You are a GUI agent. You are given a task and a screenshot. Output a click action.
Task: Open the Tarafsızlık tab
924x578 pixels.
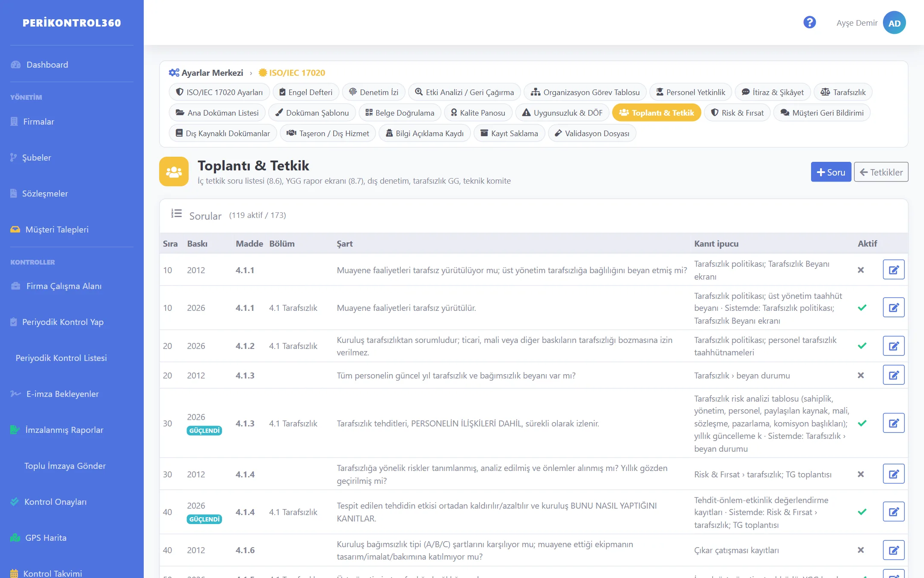click(843, 92)
